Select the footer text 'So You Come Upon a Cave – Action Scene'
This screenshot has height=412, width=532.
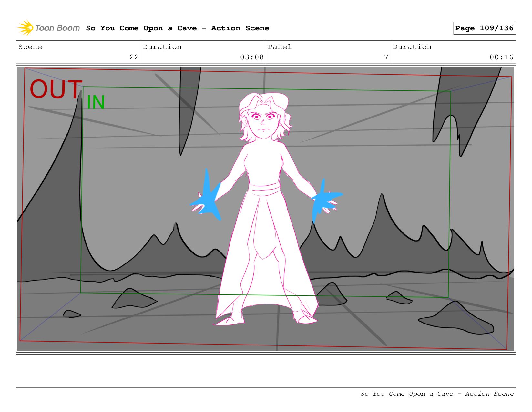point(437,394)
